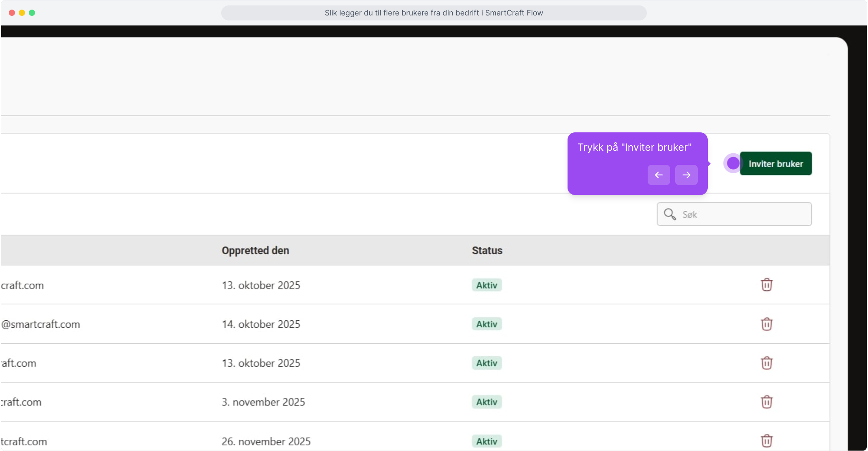Delete the user with email ending aft.com
The width and height of the screenshot is (868, 451).
point(767,363)
